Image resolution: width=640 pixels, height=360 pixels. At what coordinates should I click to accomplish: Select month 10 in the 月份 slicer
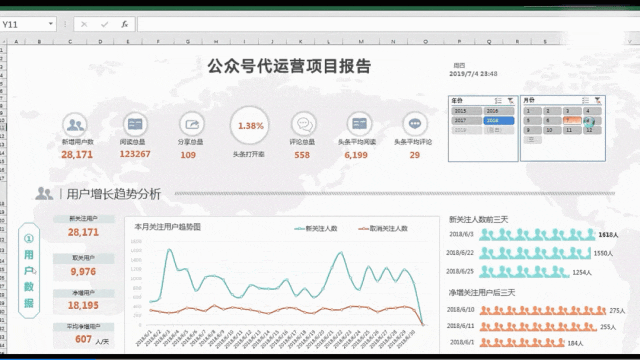click(x=552, y=130)
